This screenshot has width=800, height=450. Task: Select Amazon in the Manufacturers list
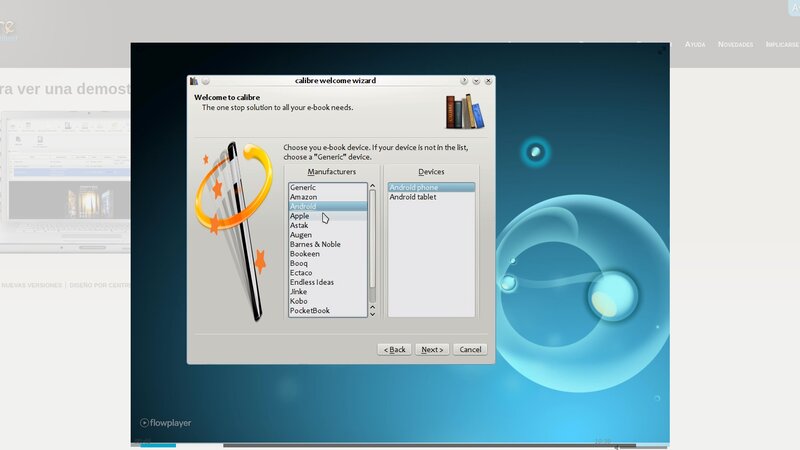point(328,197)
